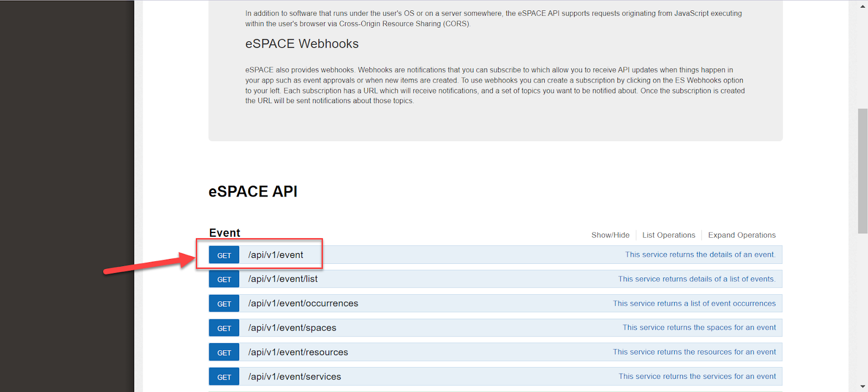Image resolution: width=868 pixels, height=392 pixels.
Task: Click GET badge for /api/v1/event/resources
Action: coord(224,353)
